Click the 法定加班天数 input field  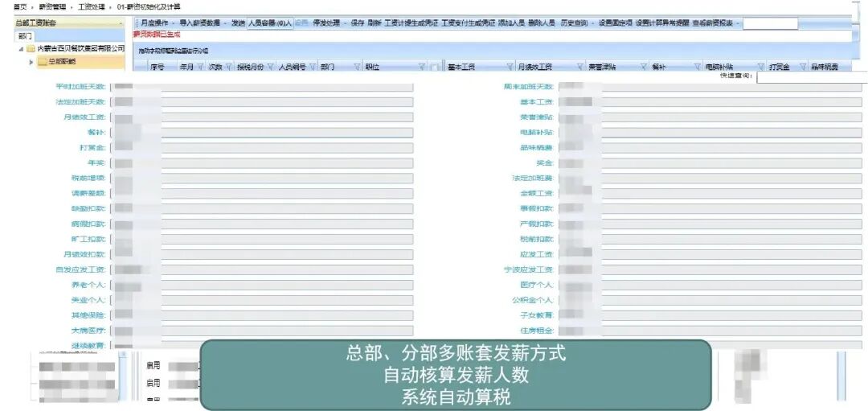pyautogui.click(x=262, y=102)
